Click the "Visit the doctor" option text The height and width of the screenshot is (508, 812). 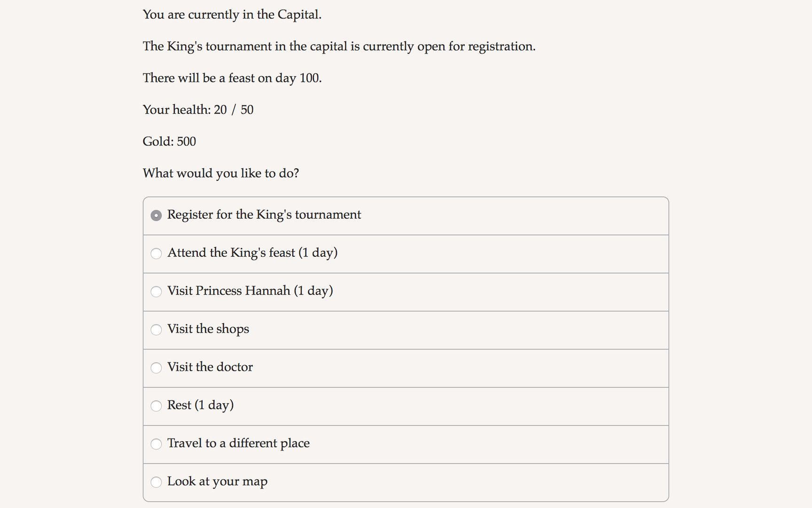coord(210,367)
